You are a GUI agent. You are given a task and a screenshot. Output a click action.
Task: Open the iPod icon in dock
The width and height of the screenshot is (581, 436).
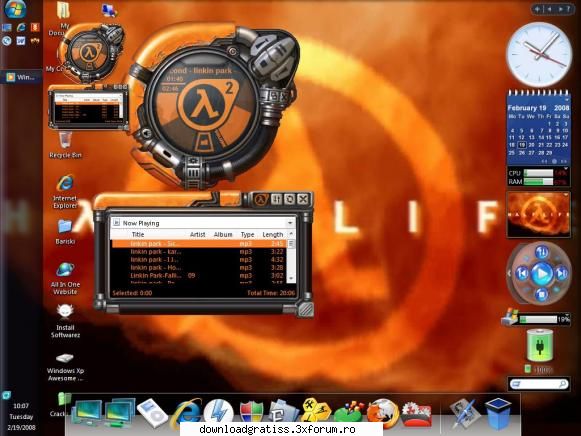point(152,414)
